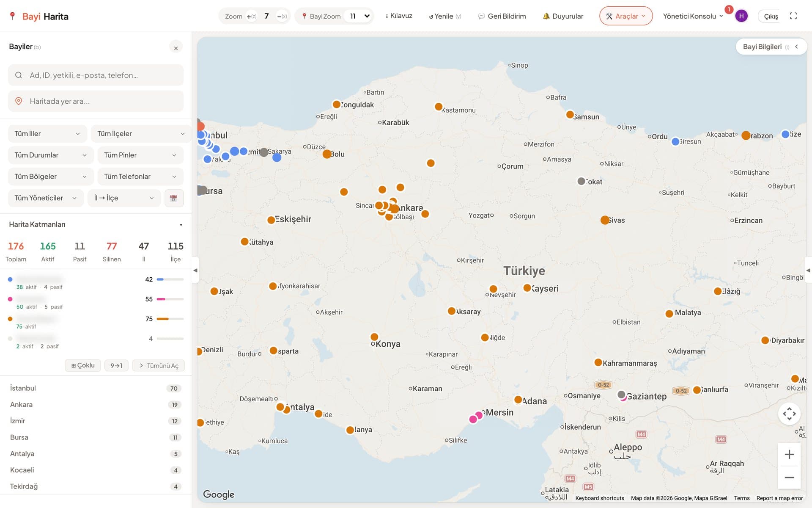The image size is (812, 508).
Task: Click the calendar icon next to İl → İlçe
Action: click(x=174, y=198)
